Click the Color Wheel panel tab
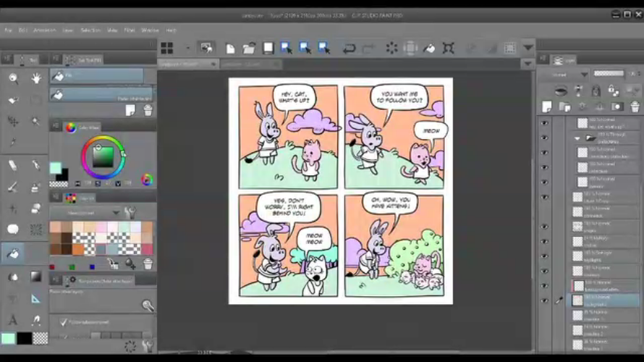The width and height of the screenshot is (644, 362). pos(82,127)
